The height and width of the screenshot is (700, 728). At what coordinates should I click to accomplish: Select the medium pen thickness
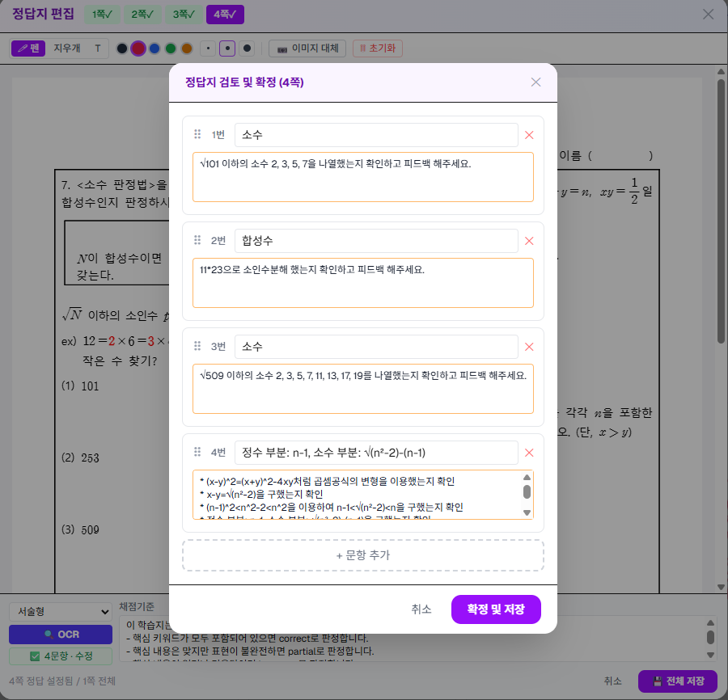227,48
